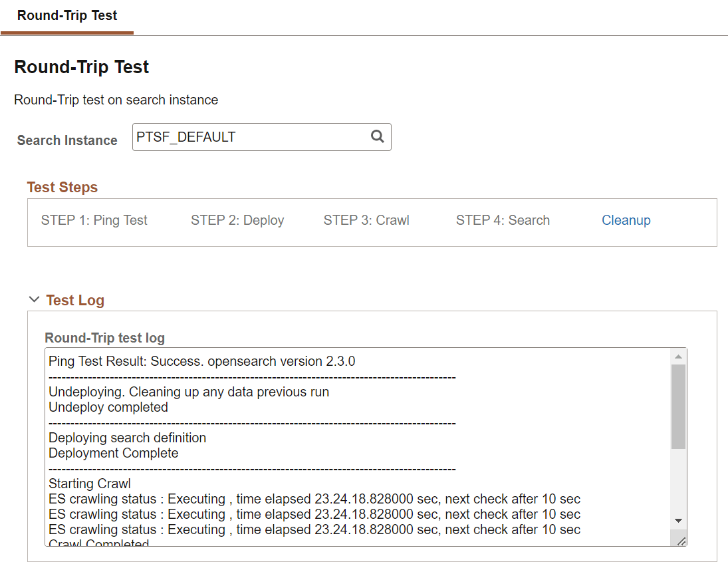The height and width of the screenshot is (574, 728).
Task: Select the Round-Trip Test page heading tab
Action: coord(67,15)
